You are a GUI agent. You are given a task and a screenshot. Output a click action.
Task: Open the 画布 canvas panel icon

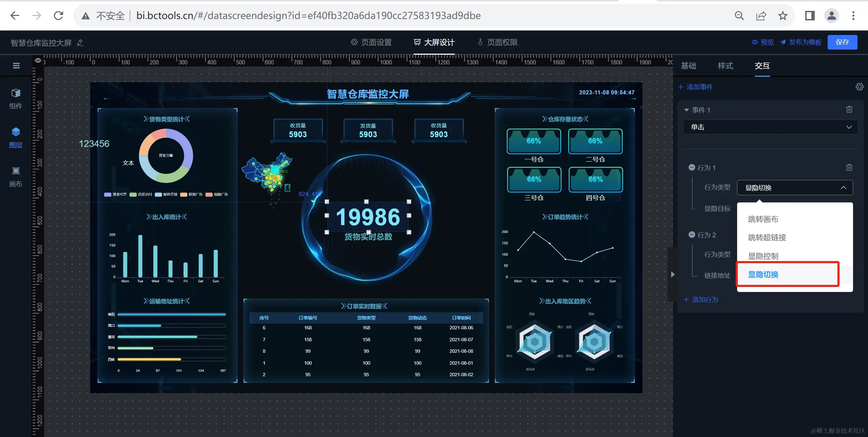pyautogui.click(x=16, y=171)
